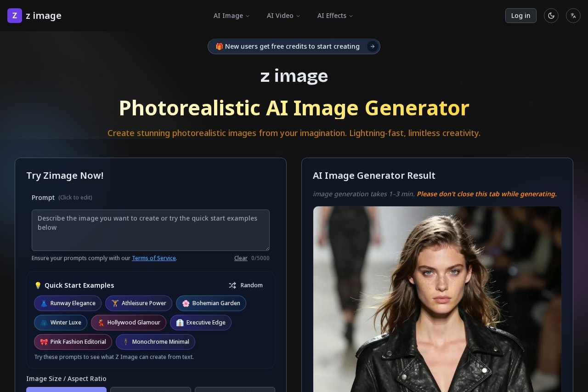Select the Pink Fashion Editorial example
Viewport: 588px width, 392px height.
[73, 342]
